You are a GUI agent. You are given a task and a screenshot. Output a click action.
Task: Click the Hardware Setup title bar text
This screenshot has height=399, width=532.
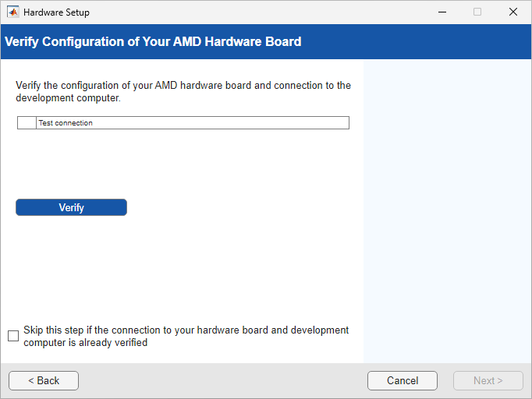(56, 12)
